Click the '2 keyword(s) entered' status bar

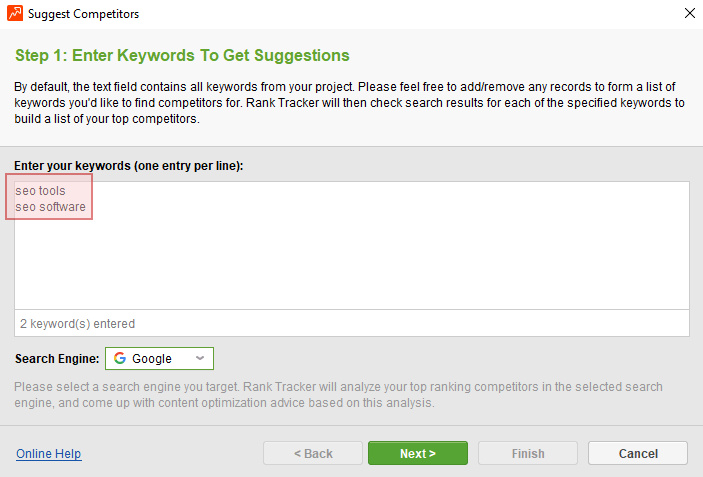[352, 323]
